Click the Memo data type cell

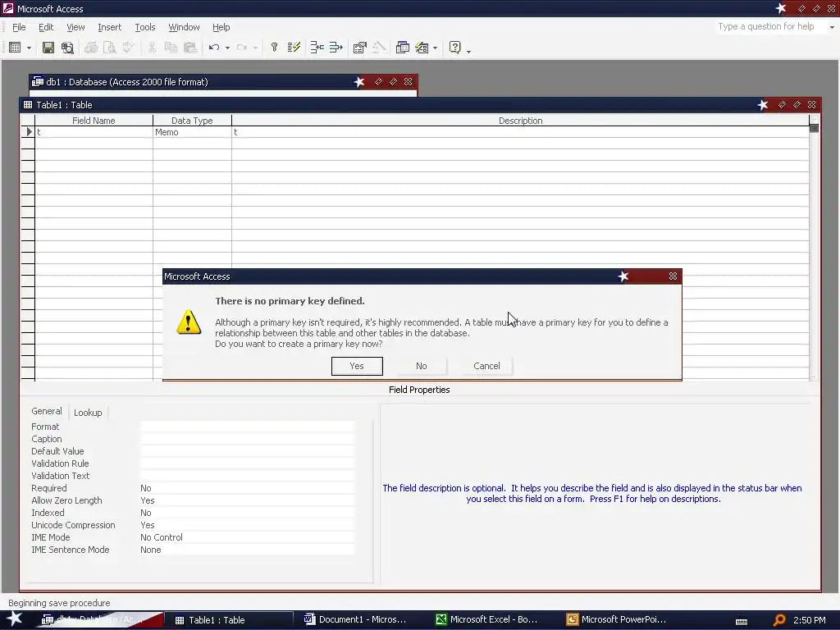[192, 132]
